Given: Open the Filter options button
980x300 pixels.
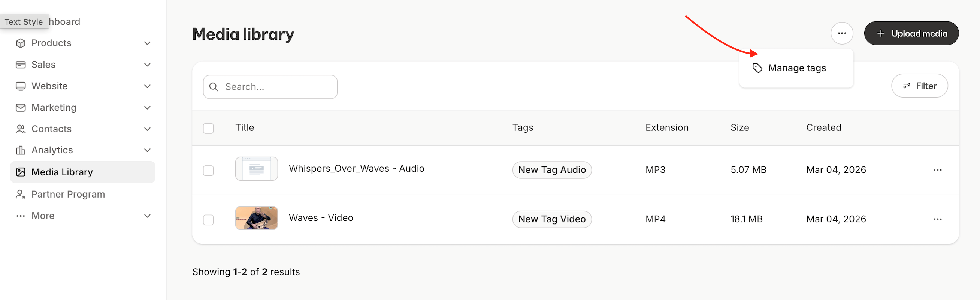Looking at the screenshot, I should (919, 86).
